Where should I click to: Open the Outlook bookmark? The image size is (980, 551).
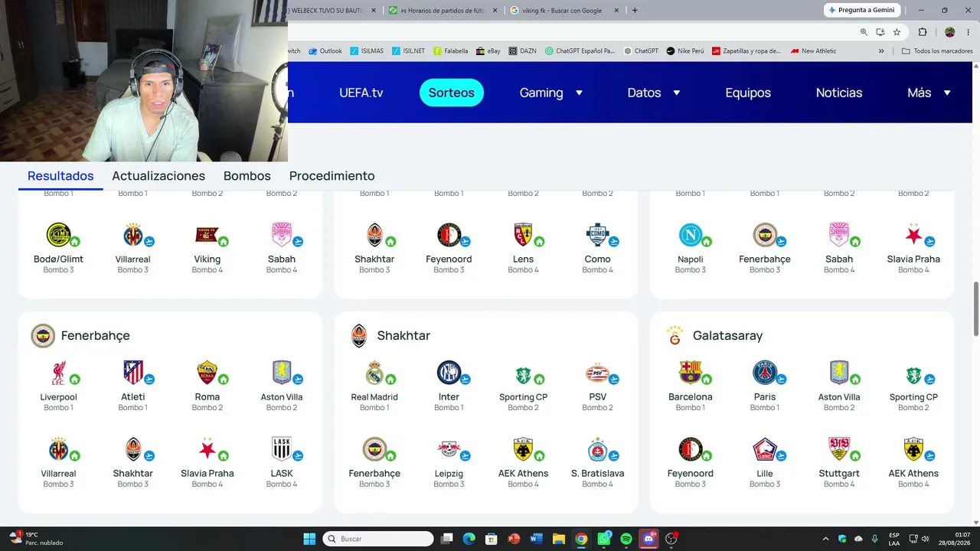(325, 51)
